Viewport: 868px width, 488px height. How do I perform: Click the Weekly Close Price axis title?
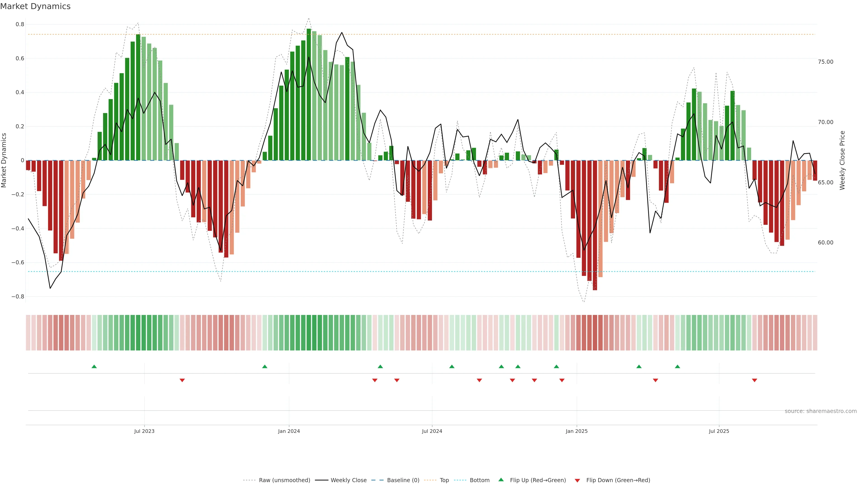842,160
